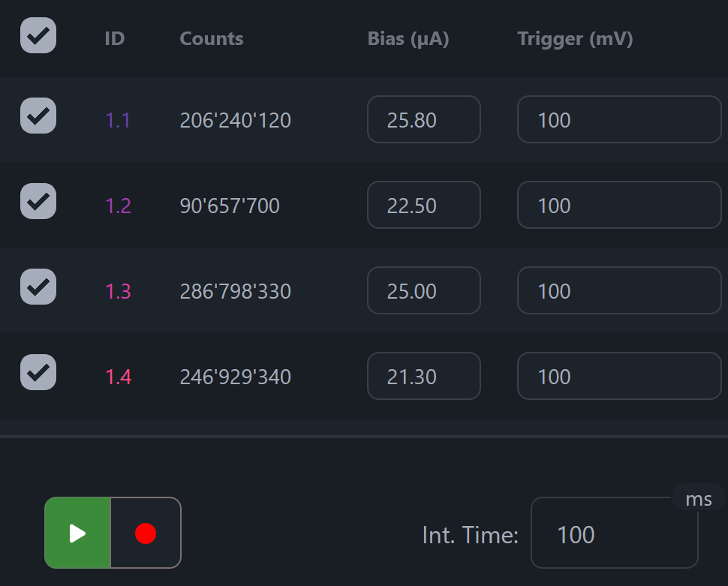Screen dimensions: 728x586
Task: Click the Int. Time input field
Action: (613, 534)
